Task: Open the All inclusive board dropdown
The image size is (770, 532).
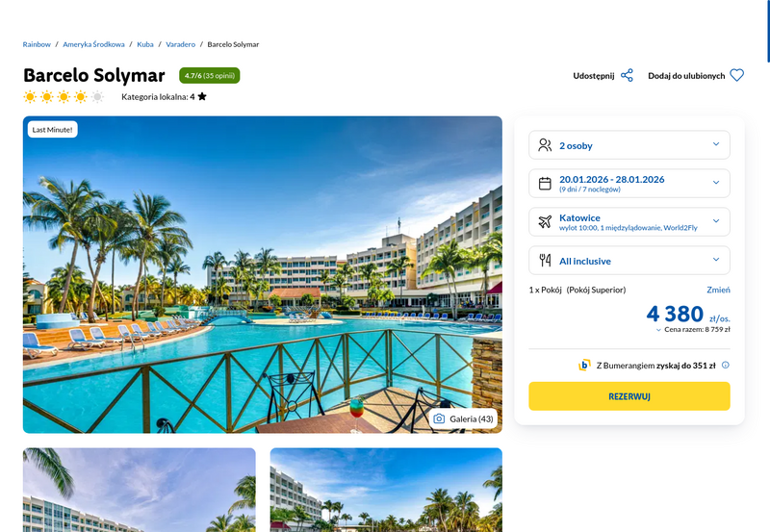Action: point(629,260)
